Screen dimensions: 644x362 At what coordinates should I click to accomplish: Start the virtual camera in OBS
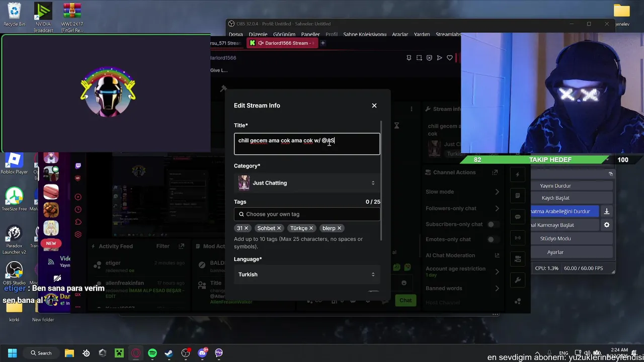pyautogui.click(x=565, y=225)
